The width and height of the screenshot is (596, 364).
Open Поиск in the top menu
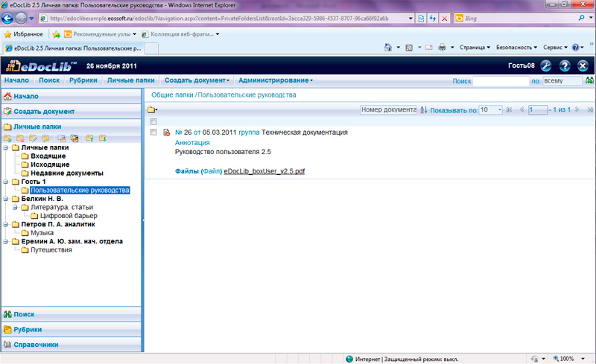[49, 80]
